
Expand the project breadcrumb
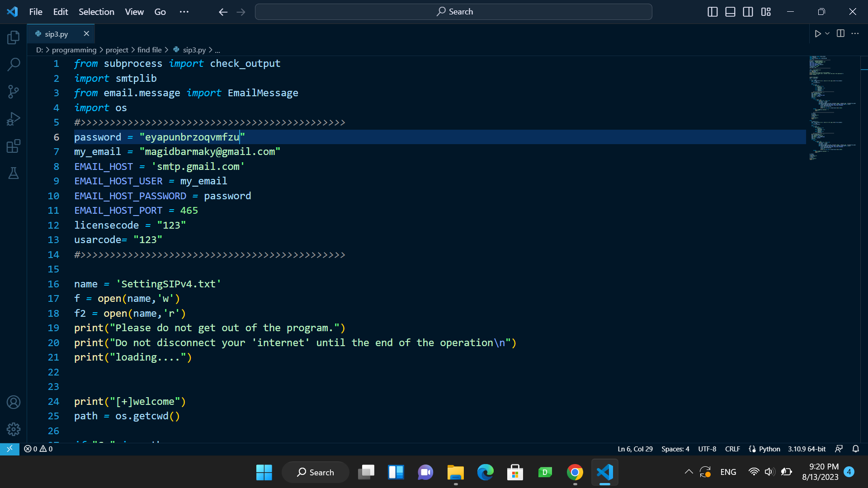coord(117,50)
